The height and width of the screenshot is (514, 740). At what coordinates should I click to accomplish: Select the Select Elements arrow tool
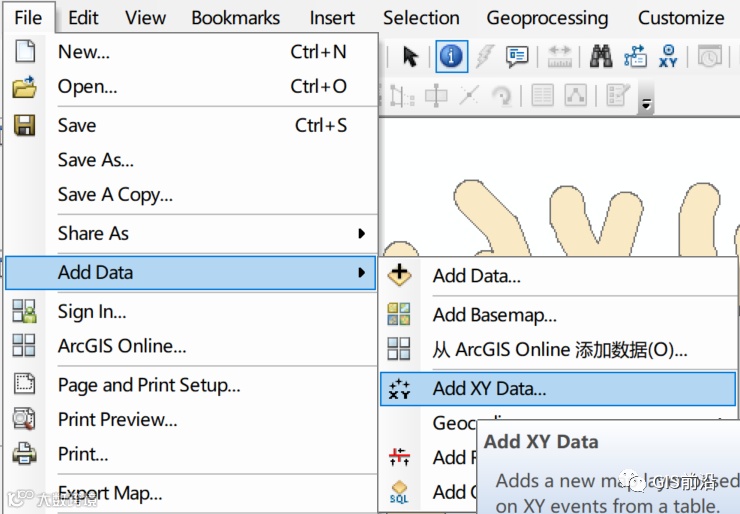(409, 56)
